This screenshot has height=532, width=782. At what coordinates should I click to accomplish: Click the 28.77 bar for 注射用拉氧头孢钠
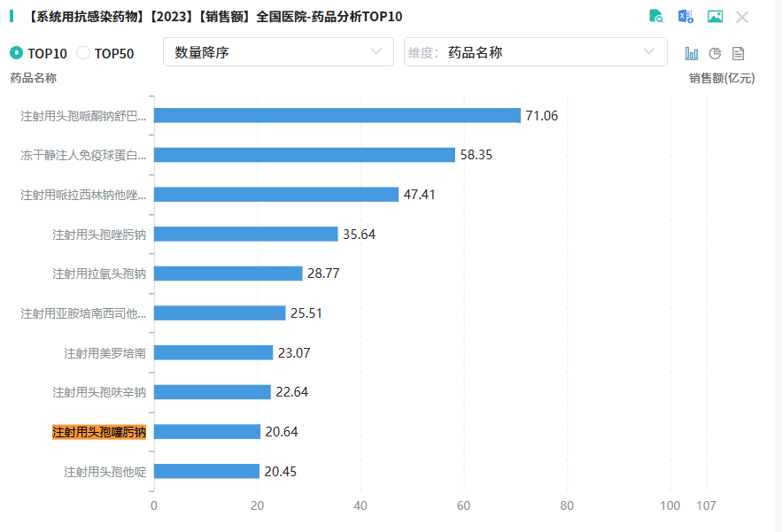(228, 274)
